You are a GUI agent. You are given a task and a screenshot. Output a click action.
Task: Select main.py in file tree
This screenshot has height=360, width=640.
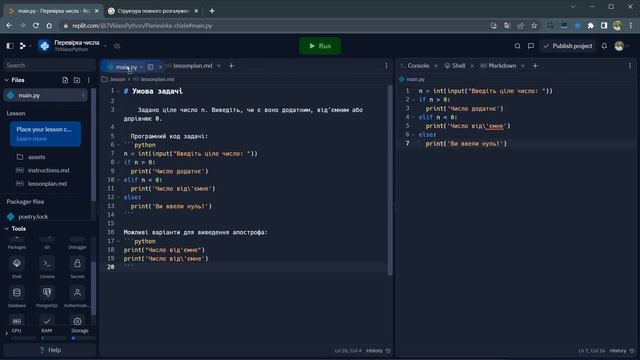click(x=45, y=96)
